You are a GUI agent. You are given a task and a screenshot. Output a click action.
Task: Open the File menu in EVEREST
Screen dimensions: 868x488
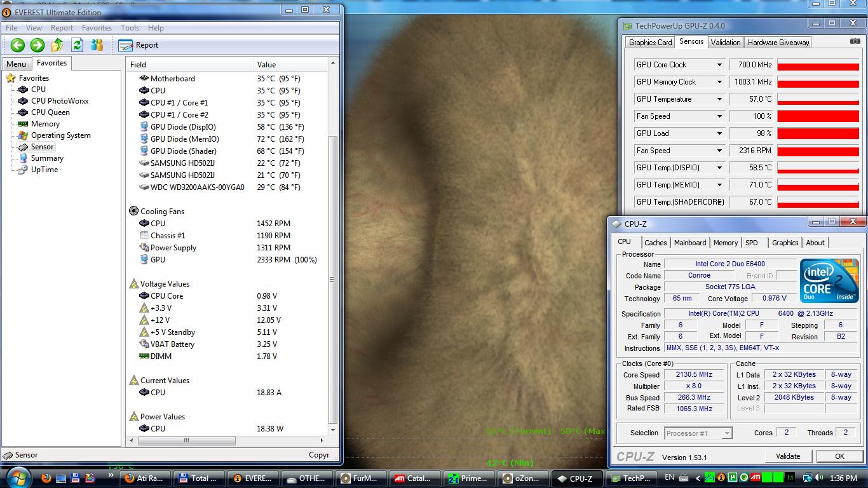click(11, 28)
